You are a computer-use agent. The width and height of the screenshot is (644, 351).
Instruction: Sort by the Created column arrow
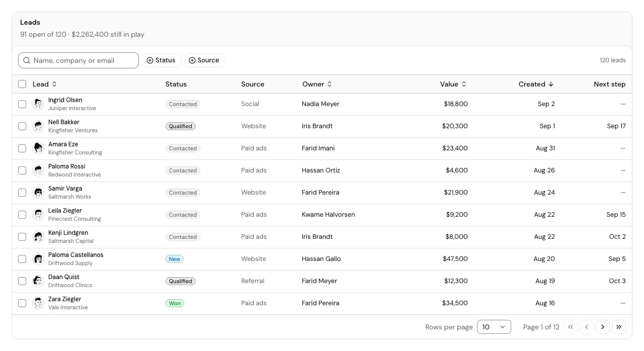(551, 84)
